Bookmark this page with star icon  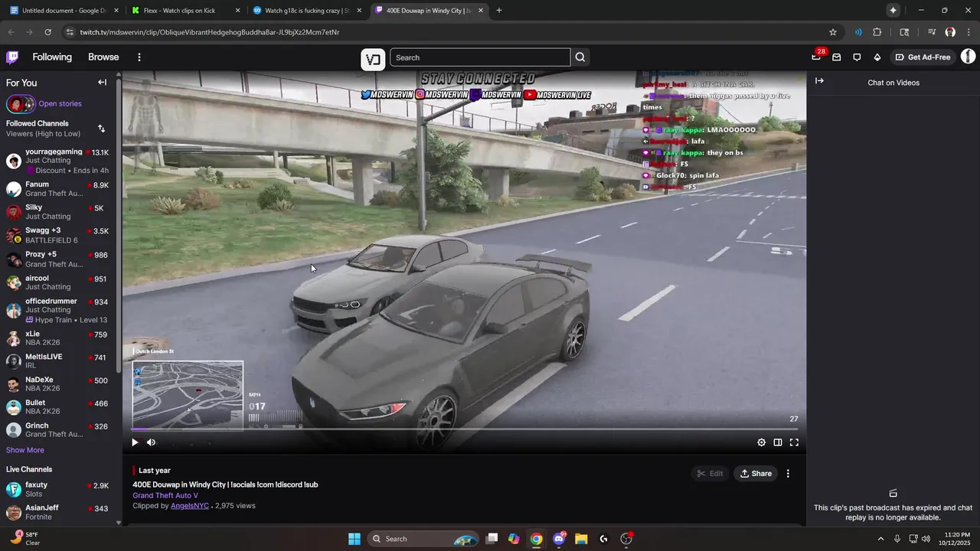833,32
